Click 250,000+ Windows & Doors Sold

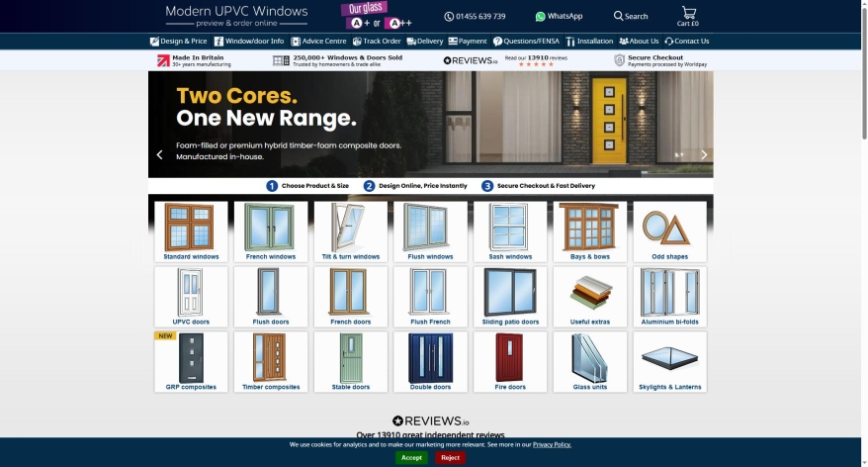338,60
